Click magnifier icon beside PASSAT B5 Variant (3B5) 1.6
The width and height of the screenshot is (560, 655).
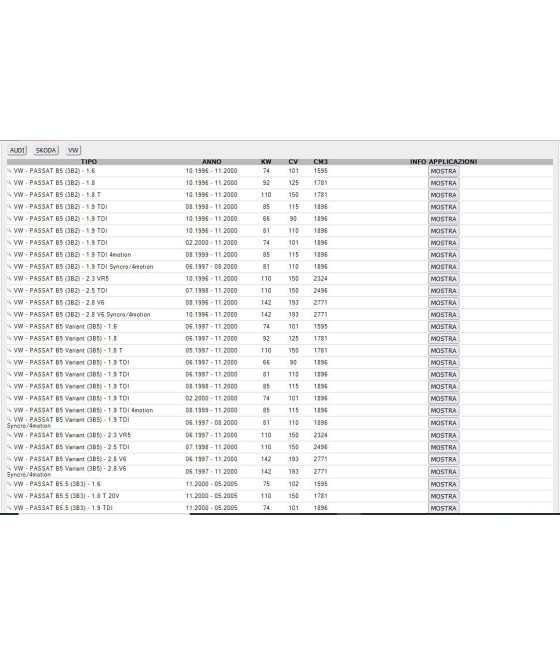point(9,327)
